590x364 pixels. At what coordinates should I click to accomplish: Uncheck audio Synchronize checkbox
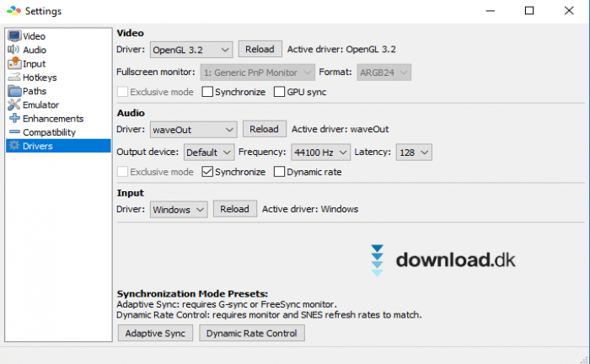tap(207, 172)
